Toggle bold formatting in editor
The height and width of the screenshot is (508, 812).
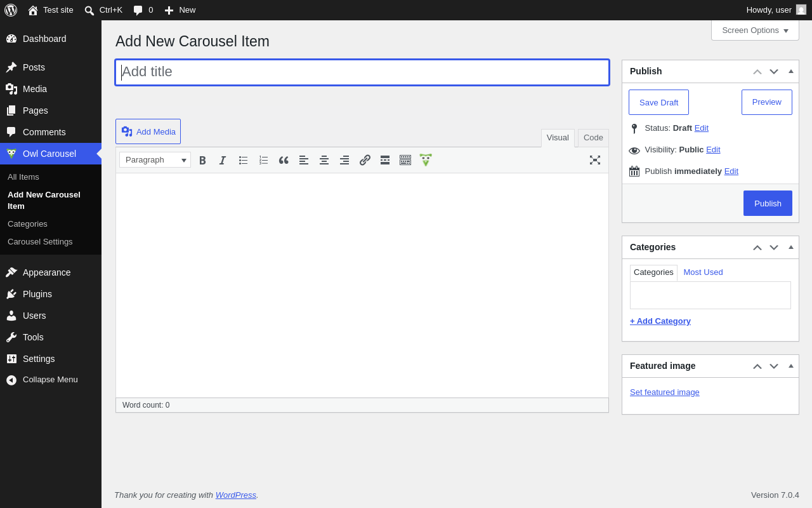(202, 160)
